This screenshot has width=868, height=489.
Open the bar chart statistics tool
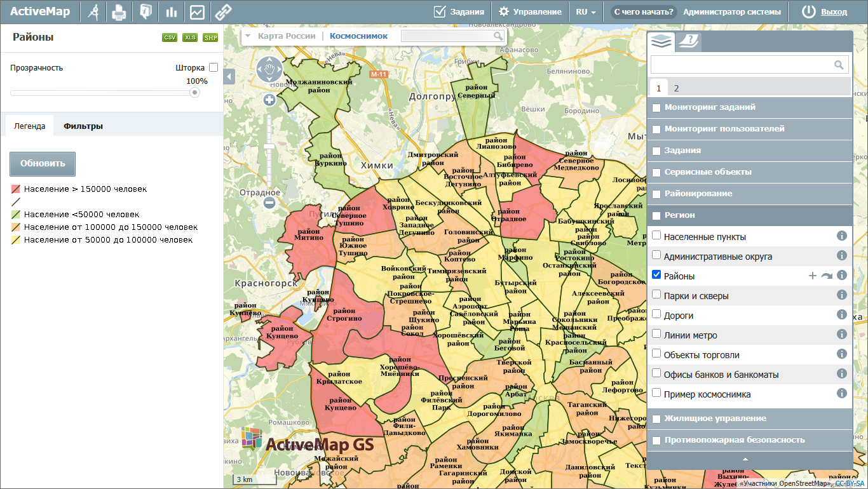171,11
